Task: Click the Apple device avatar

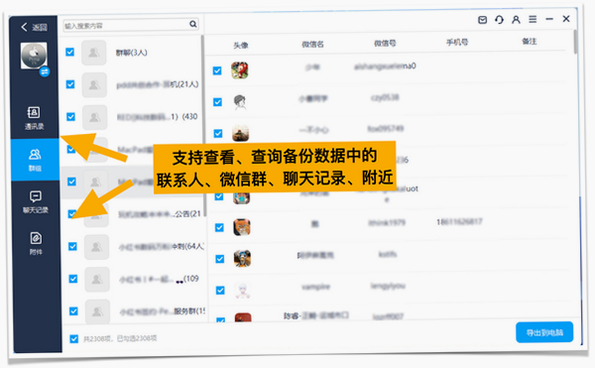Action: 34,56
